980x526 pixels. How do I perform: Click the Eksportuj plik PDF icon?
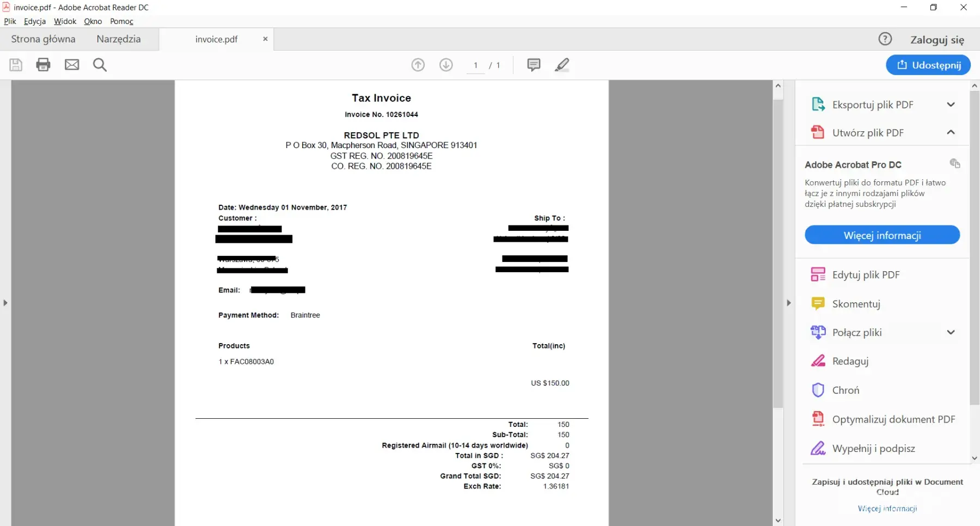coord(818,104)
